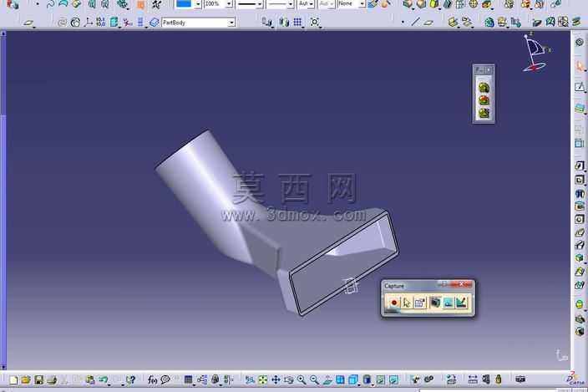The image size is (588, 392).
Task: Select the Rotate view icon
Action: click(x=288, y=380)
